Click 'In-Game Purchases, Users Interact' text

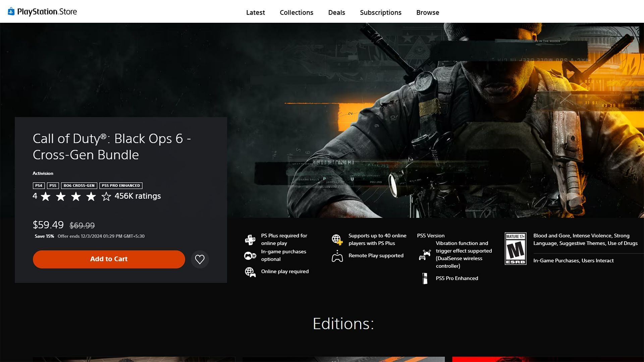coord(573,260)
